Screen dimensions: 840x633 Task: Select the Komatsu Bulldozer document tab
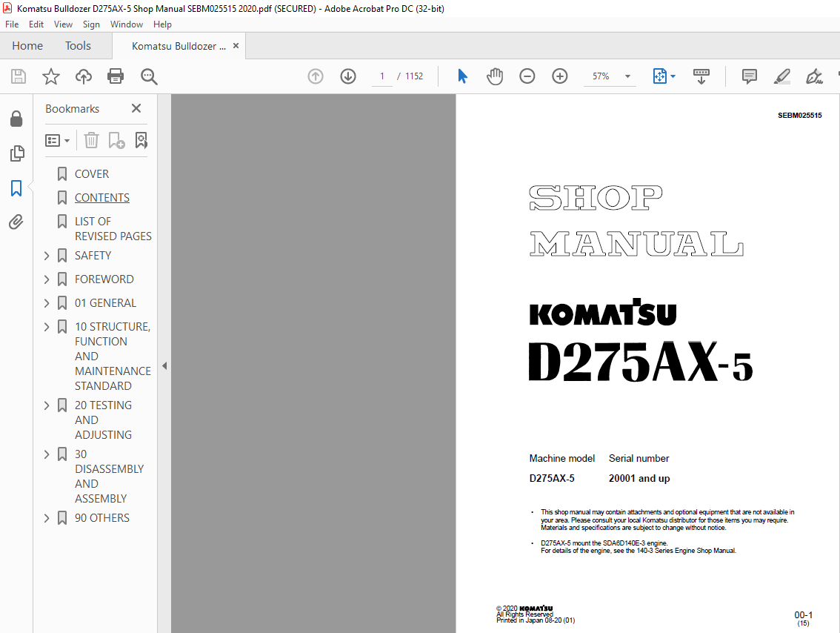pyautogui.click(x=179, y=46)
